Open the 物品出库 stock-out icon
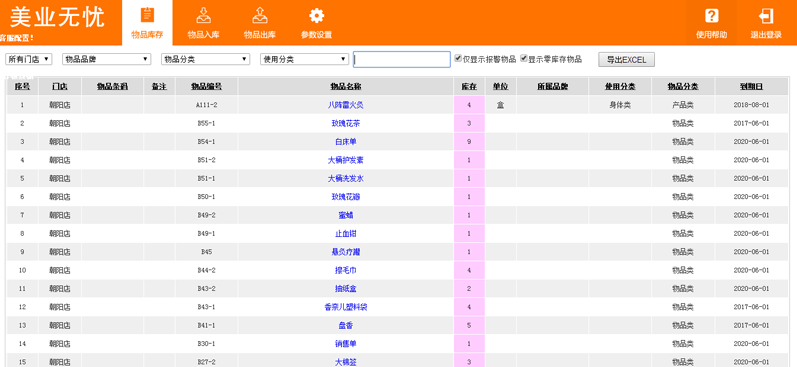797x367 pixels. (x=260, y=15)
